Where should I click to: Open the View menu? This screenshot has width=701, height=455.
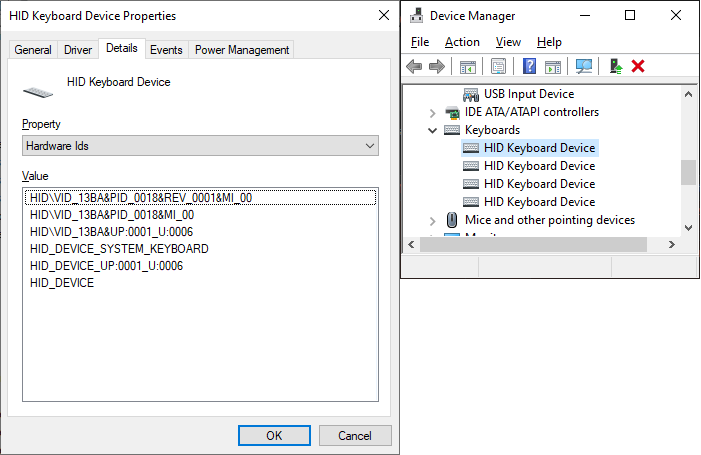(508, 42)
